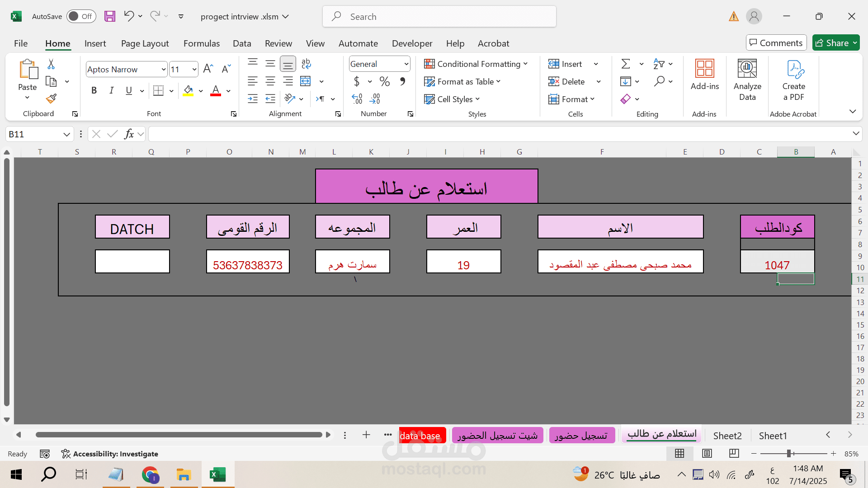Click the Merge & Center icon

coord(306,81)
